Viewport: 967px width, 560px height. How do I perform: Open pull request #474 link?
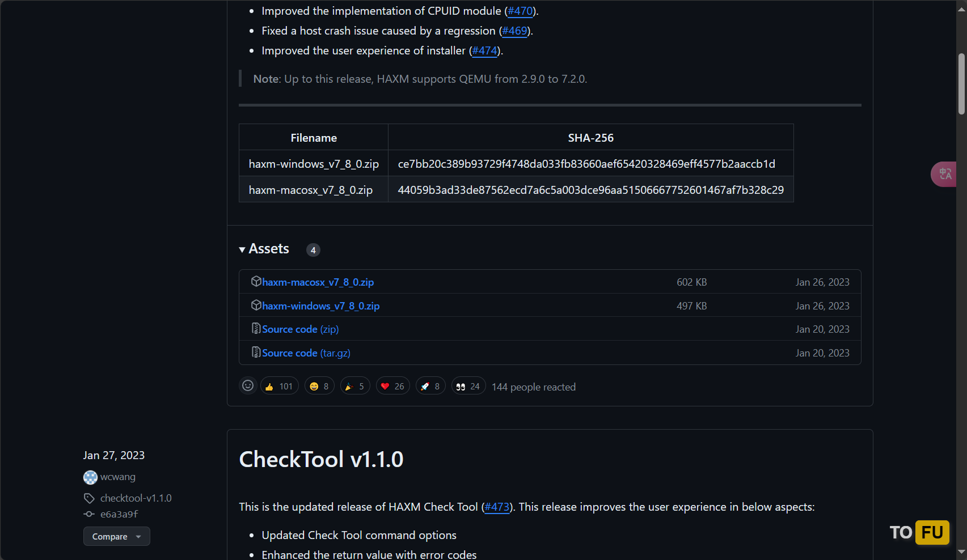click(484, 50)
